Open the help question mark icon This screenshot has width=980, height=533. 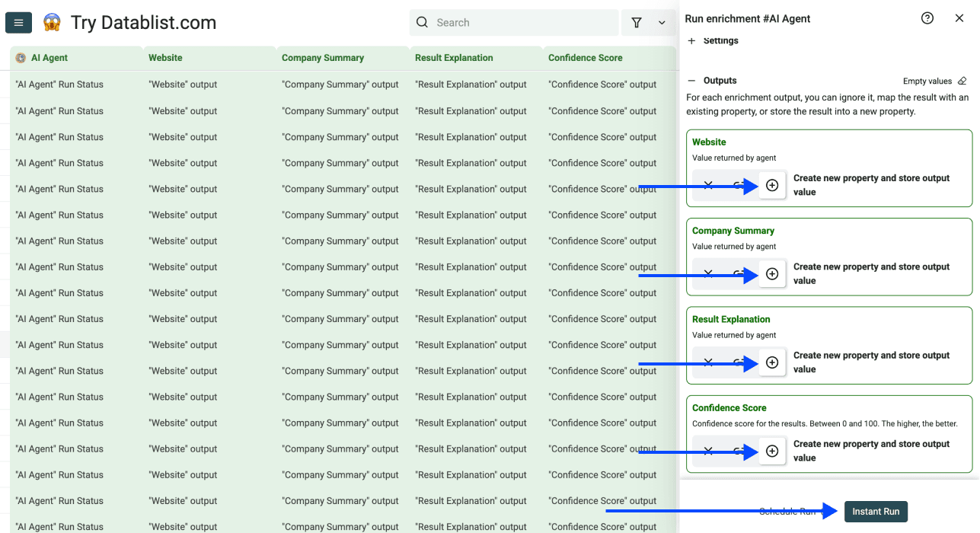927,18
